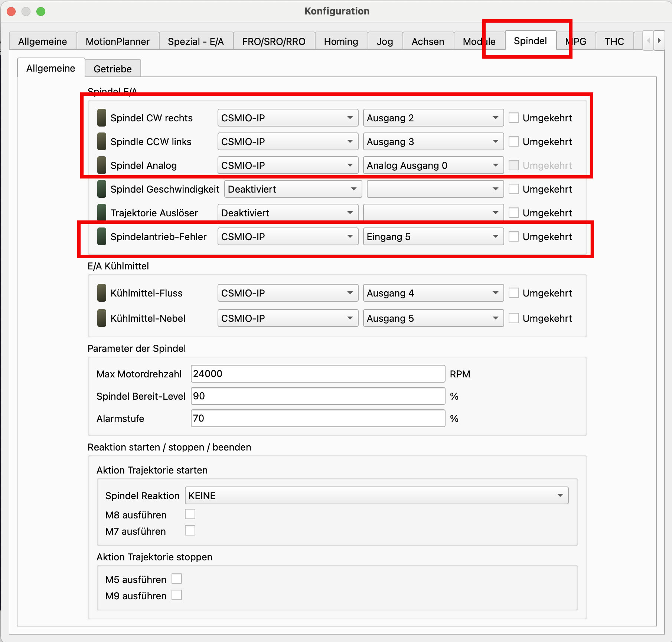Click the Kühlmittel-Fluss status indicator
The height and width of the screenshot is (642, 672).
(101, 293)
